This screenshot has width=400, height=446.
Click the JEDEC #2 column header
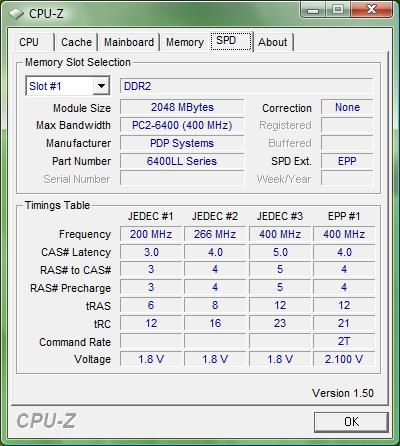215,216
